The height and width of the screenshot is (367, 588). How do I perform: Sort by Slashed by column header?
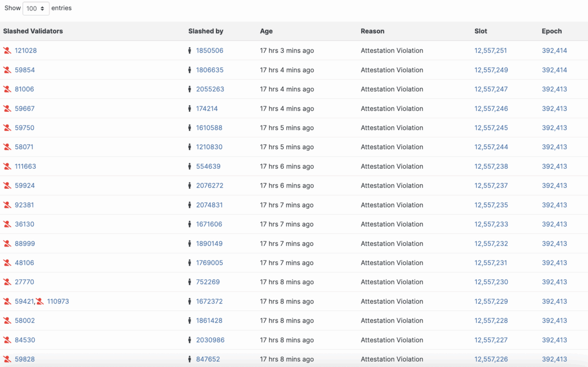coord(206,31)
